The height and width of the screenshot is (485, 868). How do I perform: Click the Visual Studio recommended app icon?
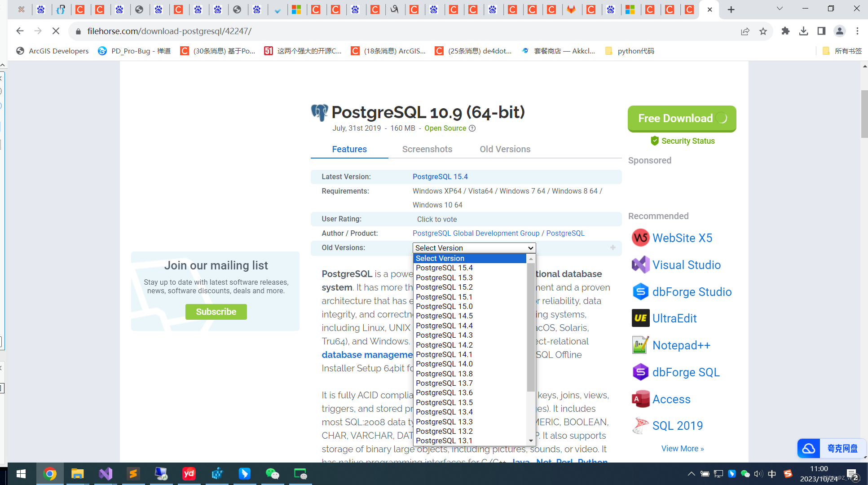(640, 265)
